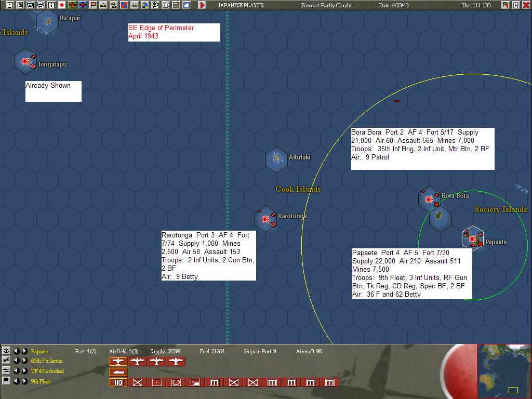532x399 pixels.
Task: Select red plane on green background icon
Action: tap(72, 5)
